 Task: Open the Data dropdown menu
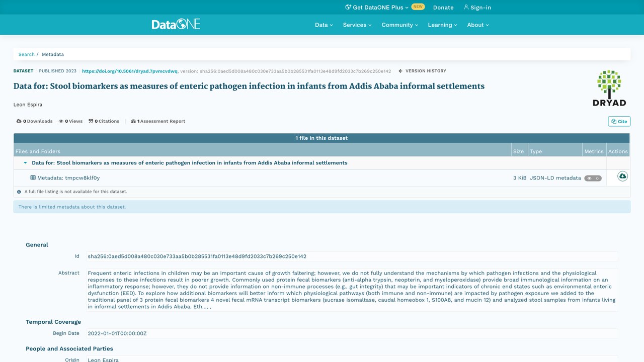[x=324, y=25]
